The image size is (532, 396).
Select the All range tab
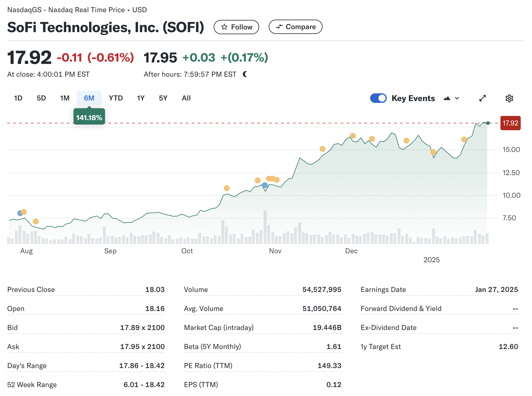coord(186,98)
